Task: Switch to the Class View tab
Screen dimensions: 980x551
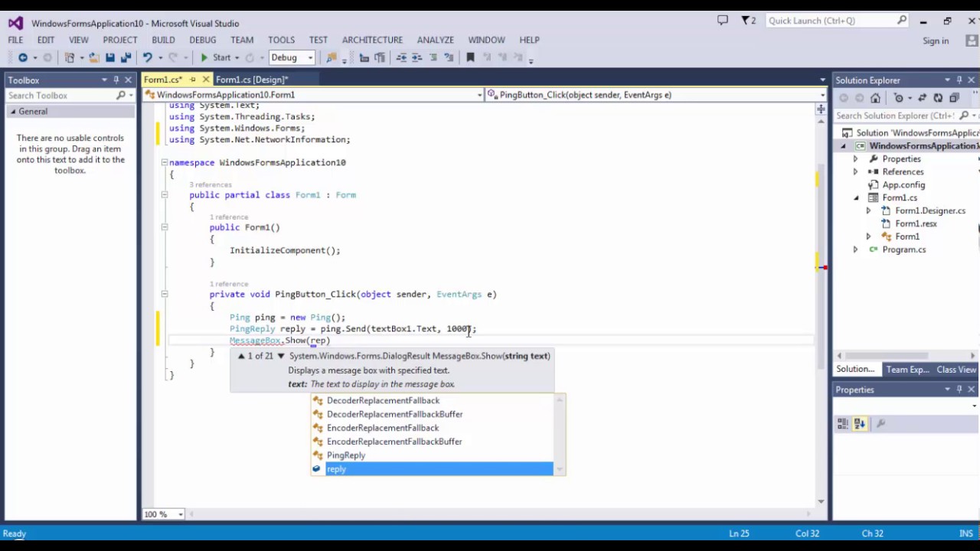Action: point(956,370)
